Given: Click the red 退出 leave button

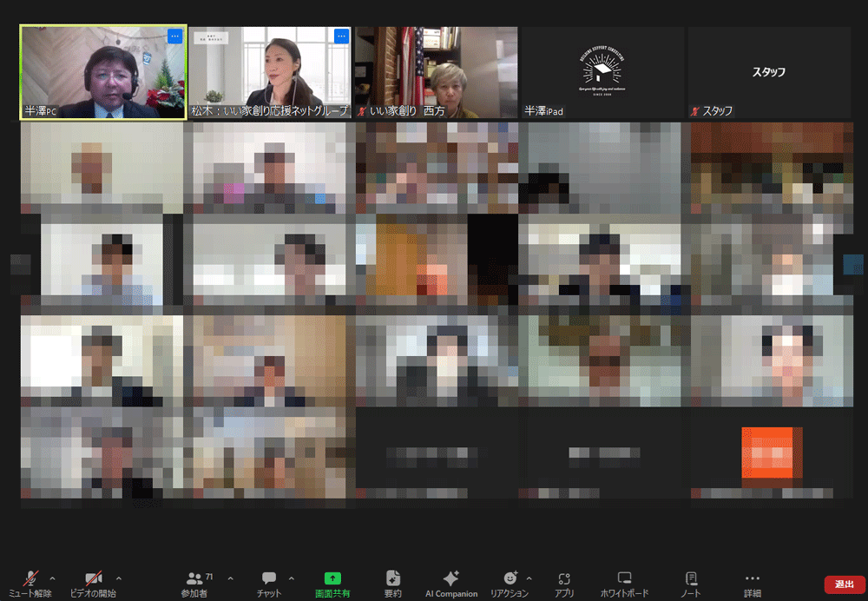Looking at the screenshot, I should [x=845, y=584].
